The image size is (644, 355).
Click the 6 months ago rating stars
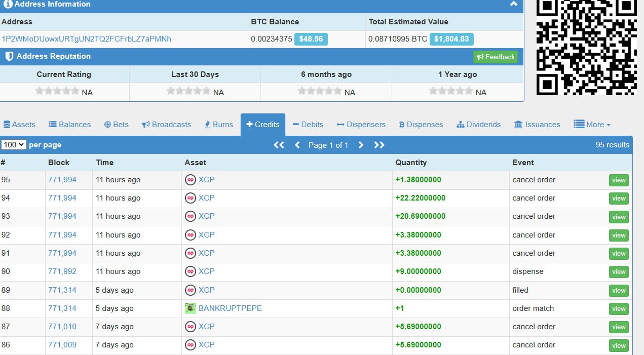point(320,91)
